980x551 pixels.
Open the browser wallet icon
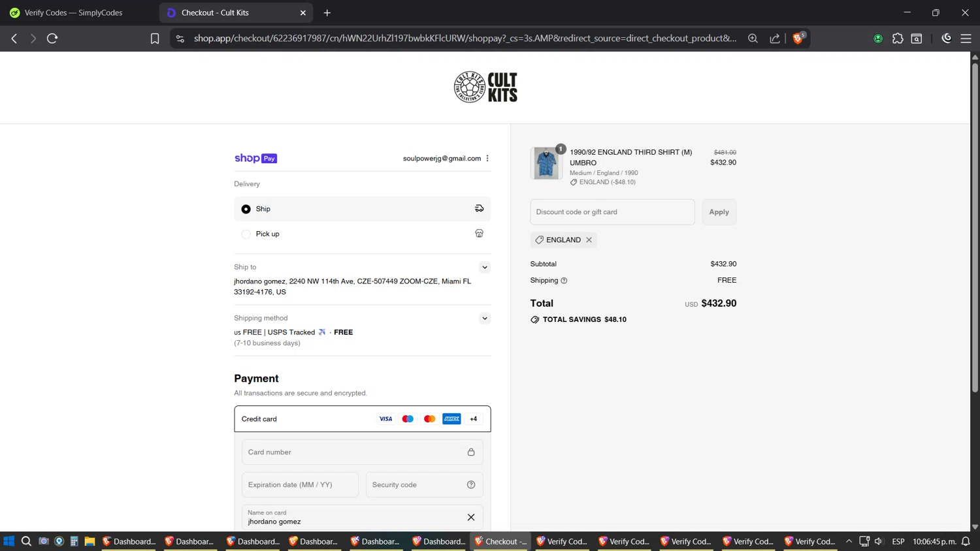(x=917, y=39)
